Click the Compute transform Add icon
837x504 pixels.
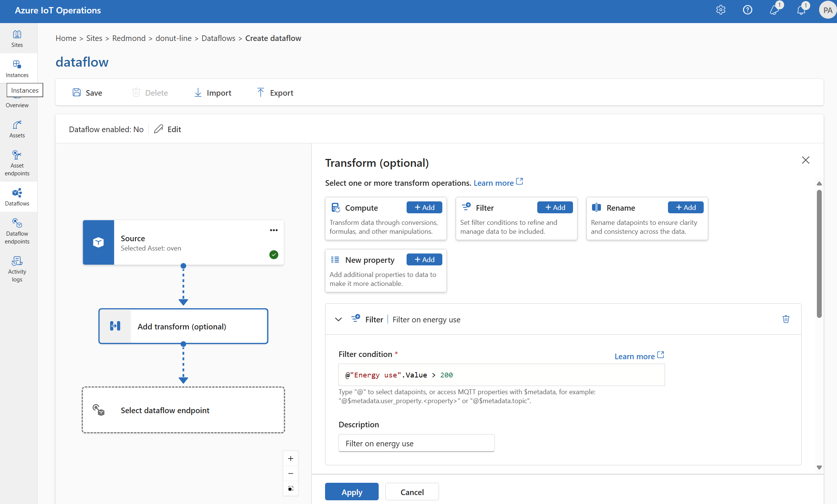tap(424, 207)
